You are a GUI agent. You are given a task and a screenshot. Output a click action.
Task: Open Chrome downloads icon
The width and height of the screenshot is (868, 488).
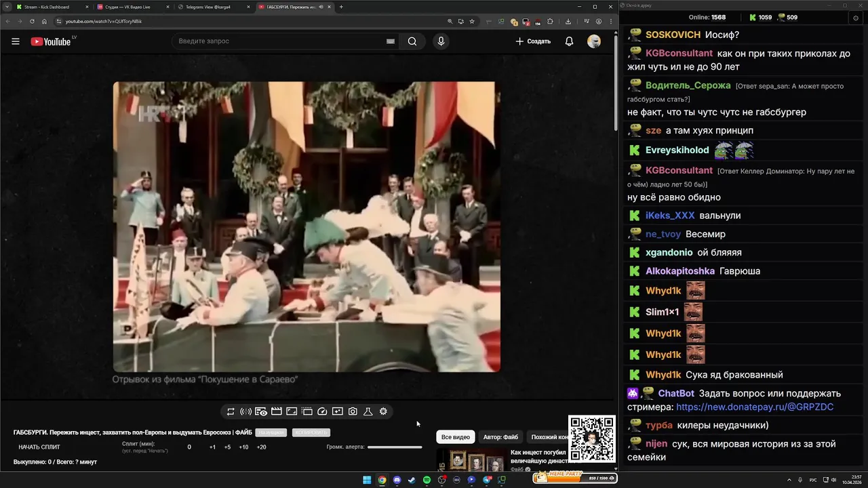tap(568, 21)
